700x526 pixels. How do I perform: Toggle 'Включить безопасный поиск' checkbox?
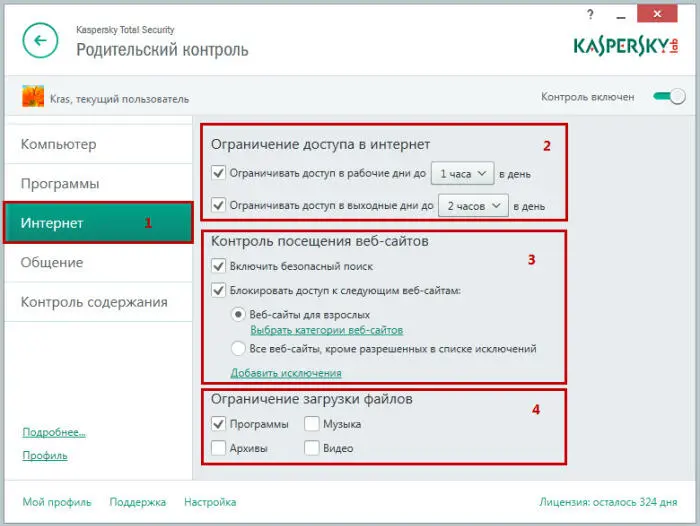click(x=218, y=266)
